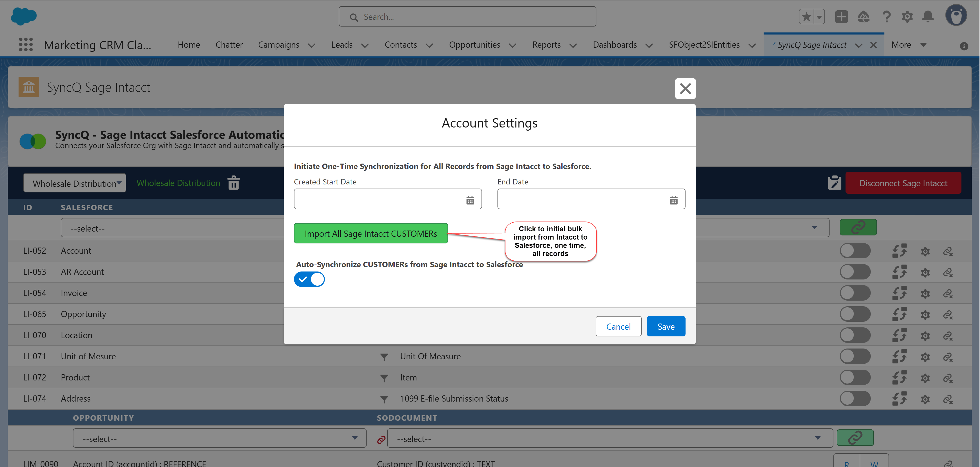980x467 pixels.
Task: Click Wholesale Distribution green link
Action: point(178,183)
